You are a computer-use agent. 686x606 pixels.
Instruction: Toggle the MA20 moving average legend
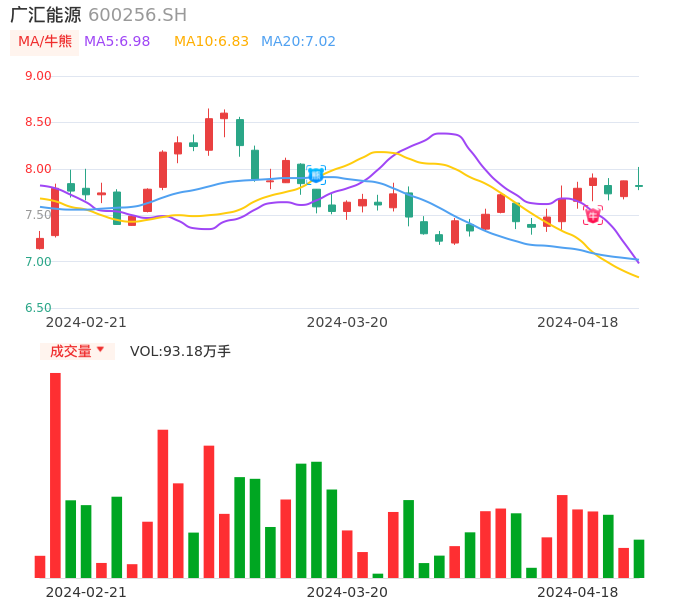tap(298, 42)
